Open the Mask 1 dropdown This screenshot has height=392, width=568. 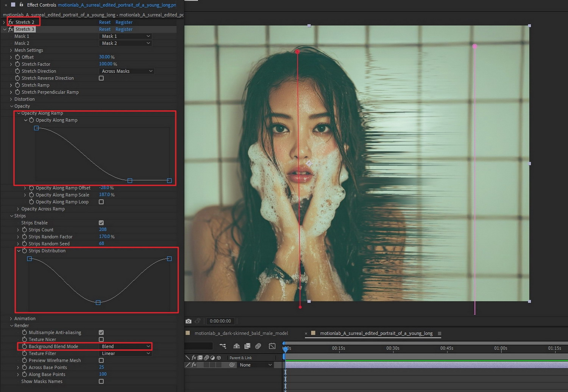coord(125,36)
